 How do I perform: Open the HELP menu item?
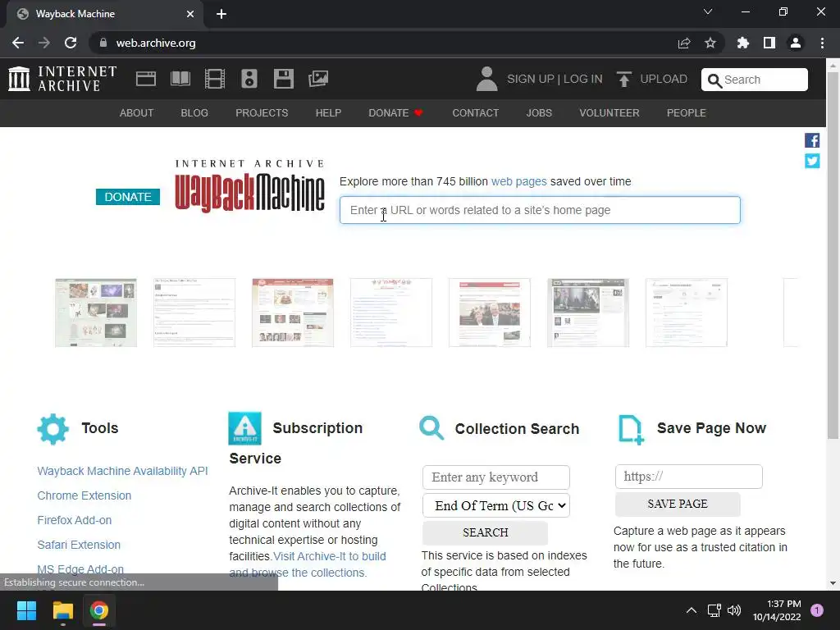[x=328, y=113]
